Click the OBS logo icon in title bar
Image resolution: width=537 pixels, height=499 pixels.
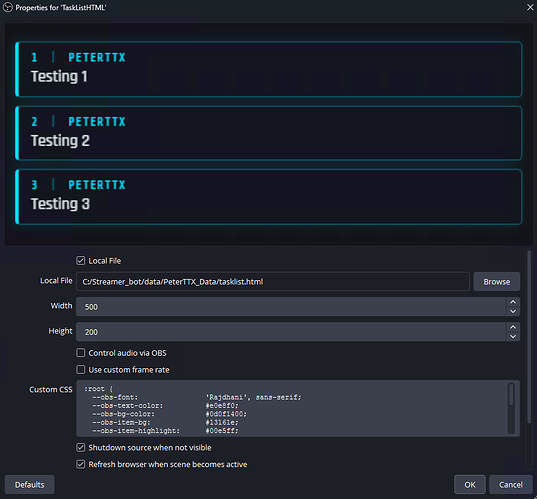click(8, 7)
